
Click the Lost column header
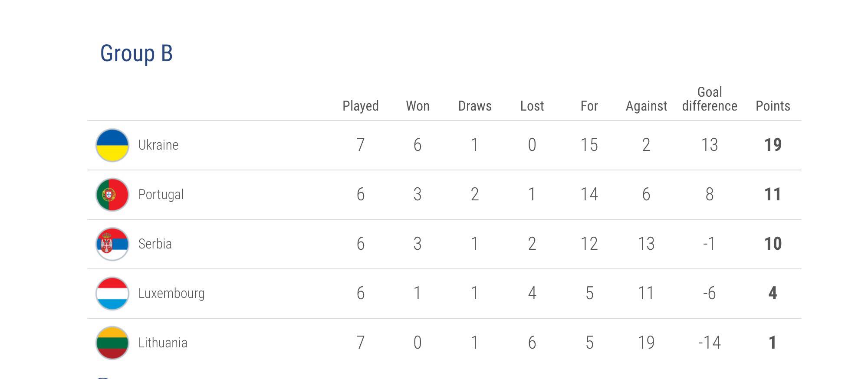click(532, 106)
